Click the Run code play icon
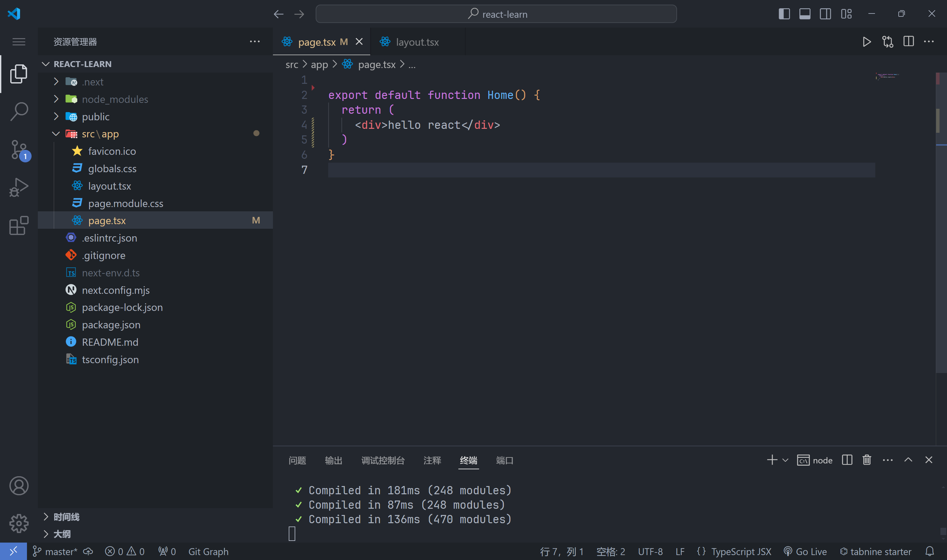 [867, 42]
